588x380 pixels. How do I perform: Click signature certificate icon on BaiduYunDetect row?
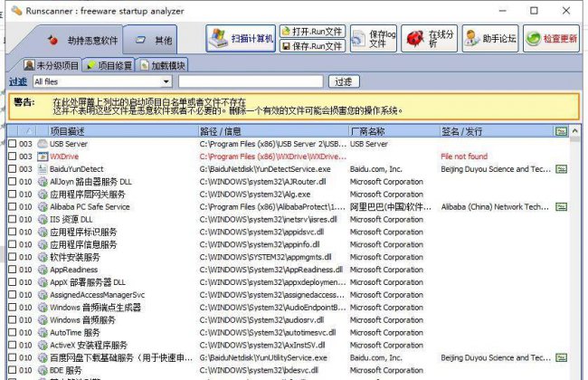pyautogui.click(x=561, y=169)
